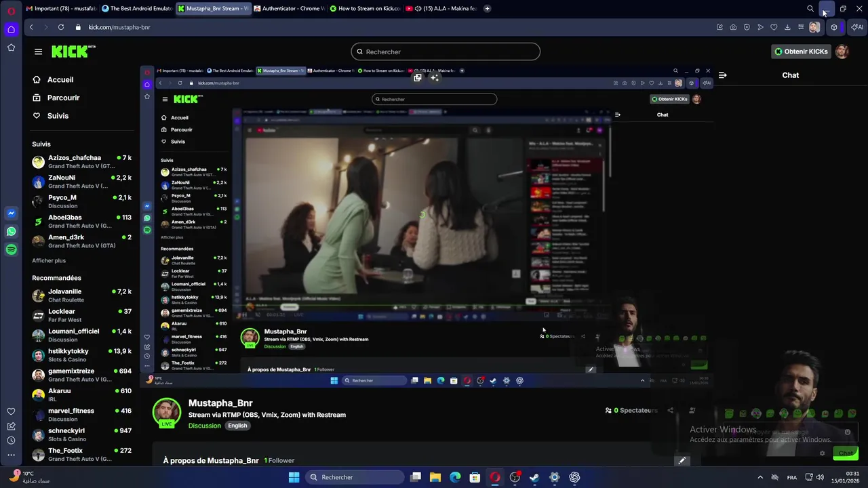This screenshot has width=868, height=488.
Task: Switch to the Authenticator Chrome tab
Action: [289, 9]
